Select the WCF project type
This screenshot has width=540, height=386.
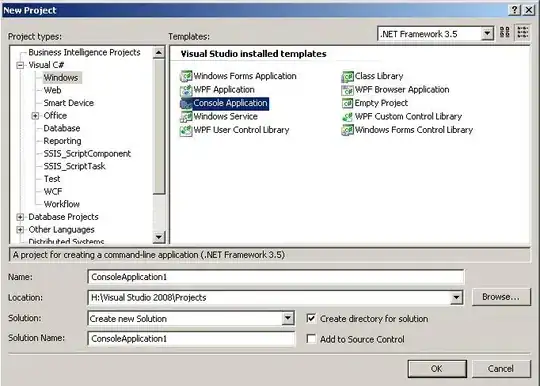53,191
